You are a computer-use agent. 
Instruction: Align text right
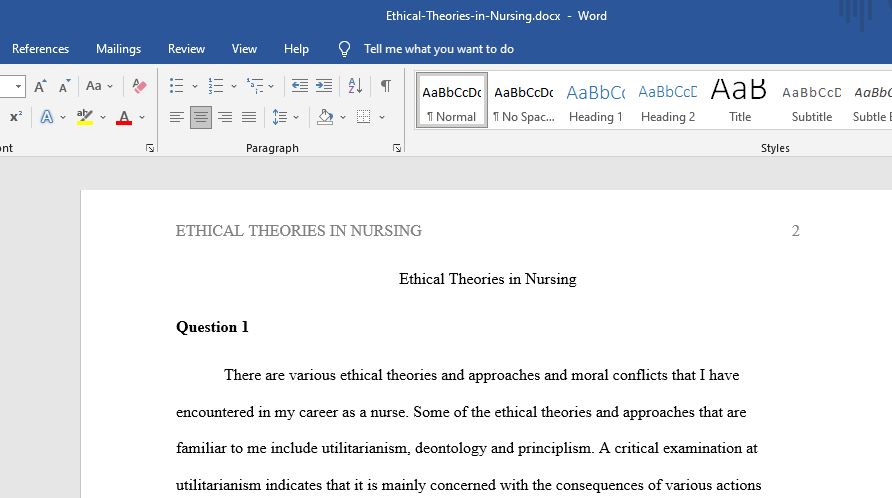225,117
